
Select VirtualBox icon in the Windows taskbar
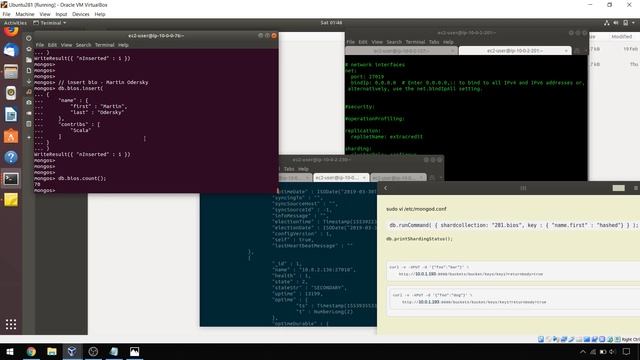(72, 351)
